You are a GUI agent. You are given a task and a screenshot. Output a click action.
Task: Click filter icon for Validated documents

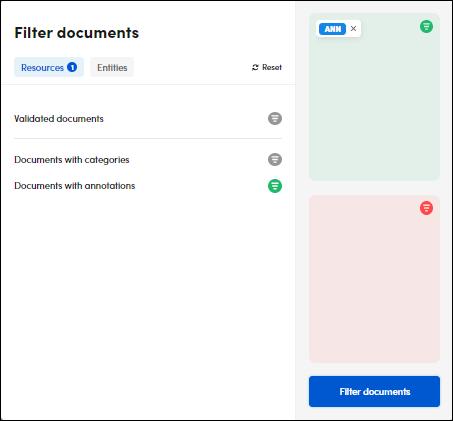coord(275,119)
